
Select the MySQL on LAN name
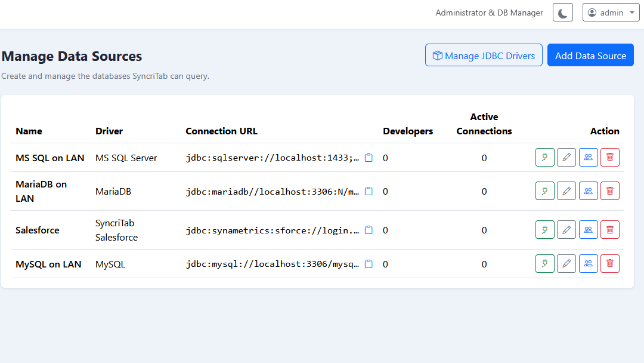[x=48, y=264]
